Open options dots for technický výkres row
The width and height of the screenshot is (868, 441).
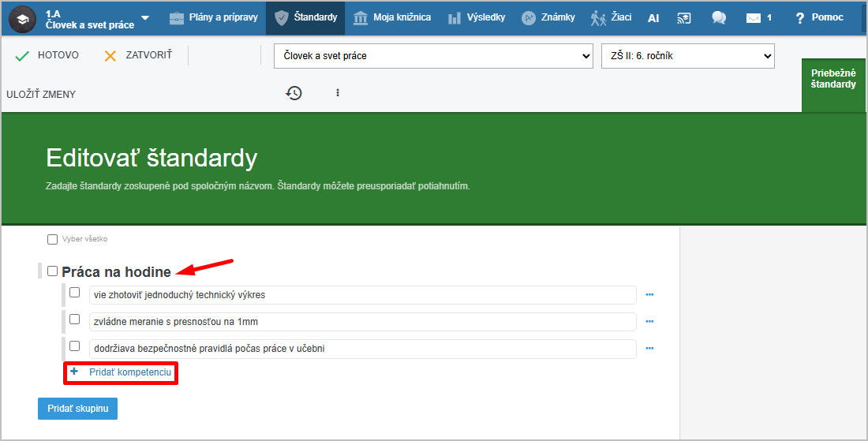click(650, 295)
